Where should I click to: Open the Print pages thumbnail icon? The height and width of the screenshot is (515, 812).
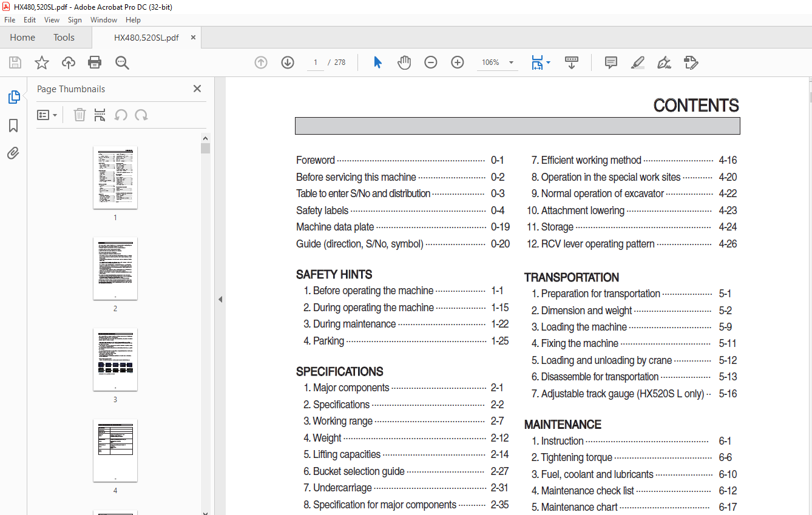point(100,115)
